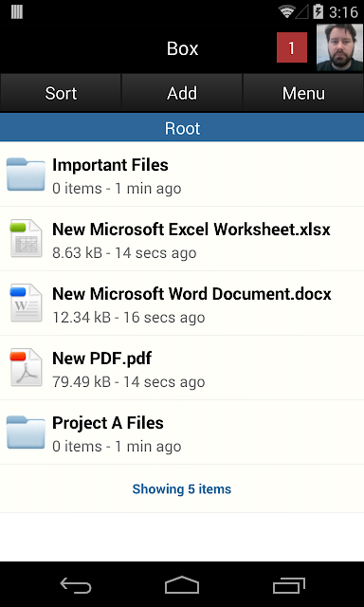Viewport: 364px width, 607px height.
Task: Open the red notification badge showing 1
Action: [x=292, y=47]
